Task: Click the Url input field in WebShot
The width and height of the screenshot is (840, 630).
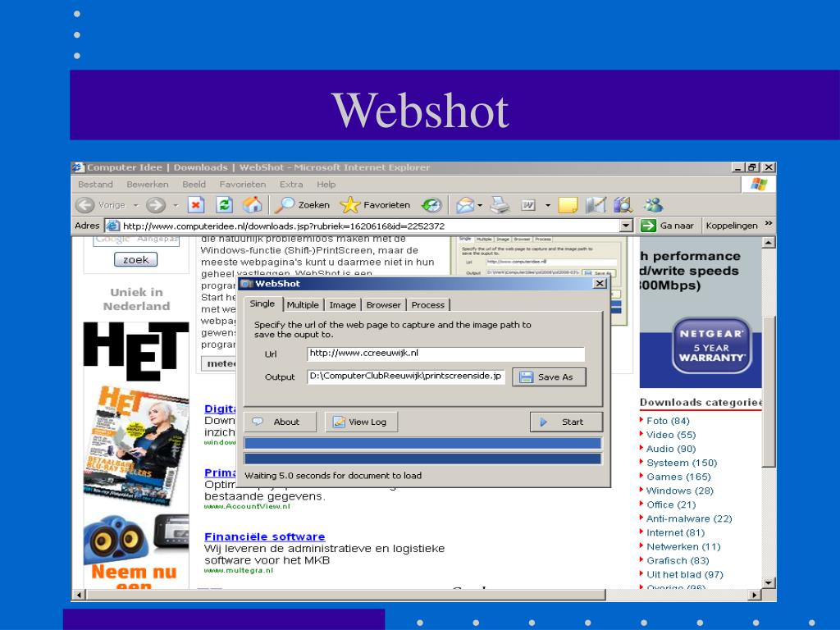Action: point(445,354)
